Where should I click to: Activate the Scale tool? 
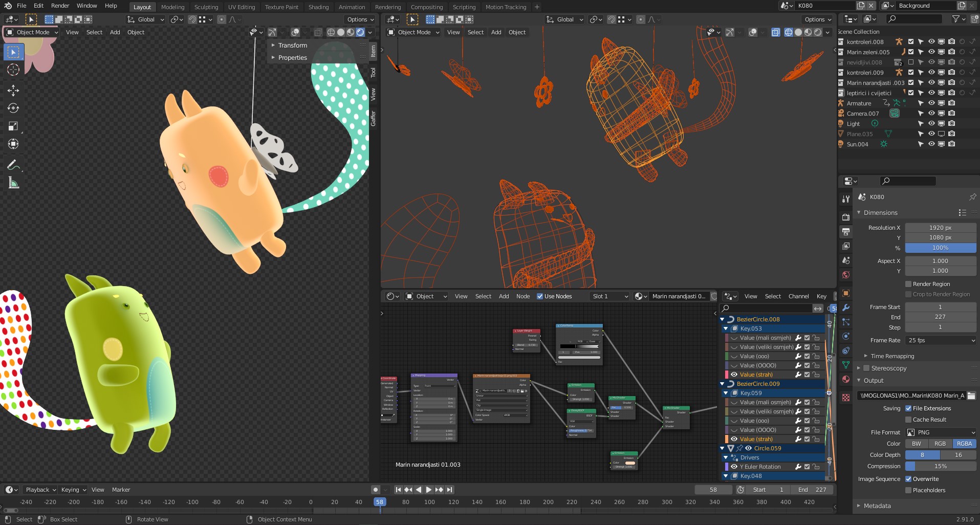click(x=13, y=126)
